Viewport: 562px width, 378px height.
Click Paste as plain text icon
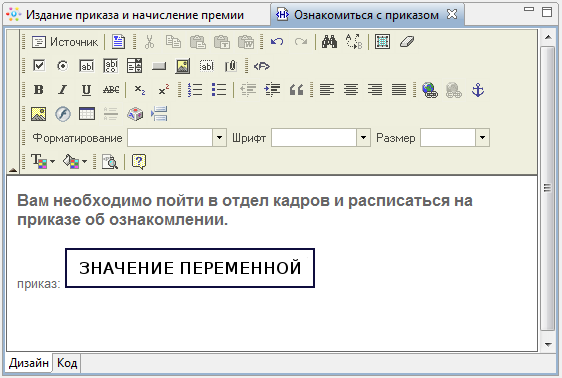click(222, 42)
